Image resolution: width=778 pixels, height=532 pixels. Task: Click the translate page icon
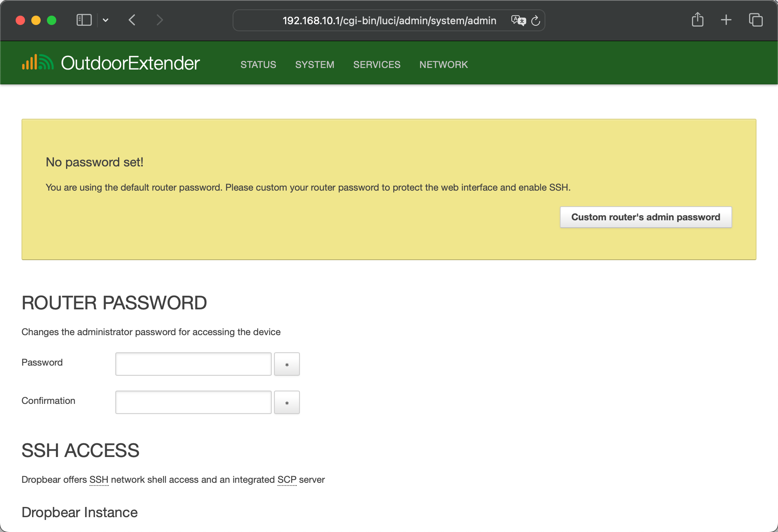click(518, 20)
